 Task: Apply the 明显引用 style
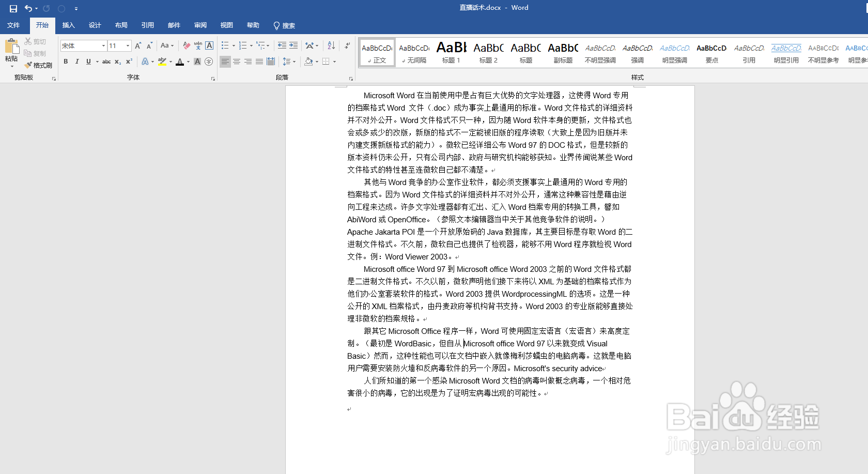click(786, 53)
